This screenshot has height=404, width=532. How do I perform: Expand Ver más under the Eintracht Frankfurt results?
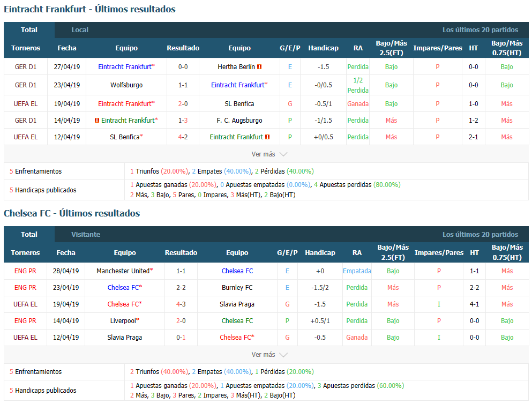click(269, 154)
